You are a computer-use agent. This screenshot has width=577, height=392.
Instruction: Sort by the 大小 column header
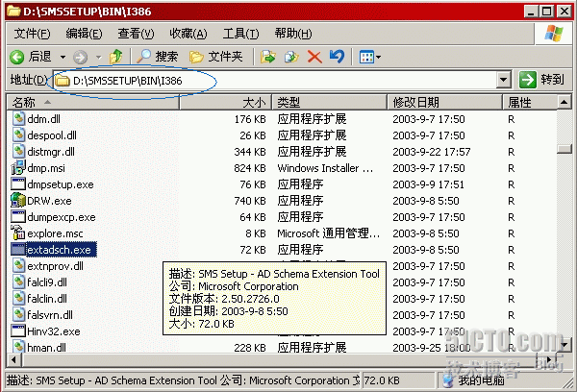point(225,102)
